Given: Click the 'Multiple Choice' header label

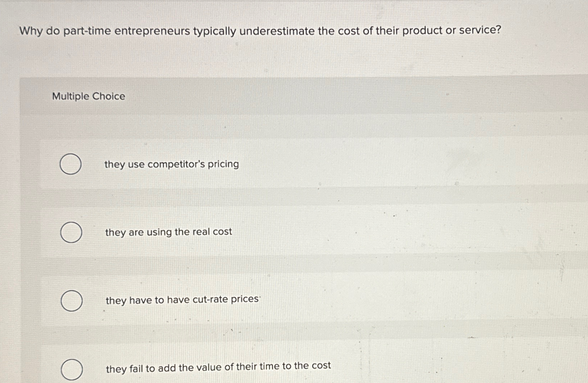Looking at the screenshot, I should tap(88, 96).
